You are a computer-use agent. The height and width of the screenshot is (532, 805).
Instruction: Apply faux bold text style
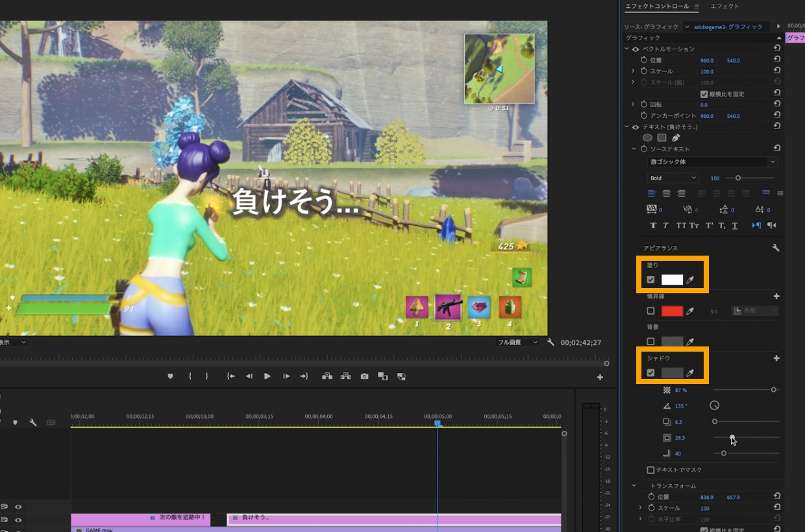coord(653,226)
